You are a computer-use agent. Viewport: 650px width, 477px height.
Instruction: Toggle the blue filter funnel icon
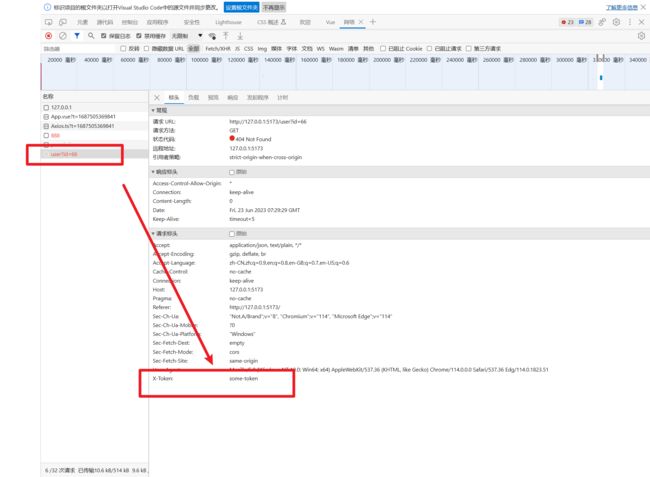tap(77, 36)
